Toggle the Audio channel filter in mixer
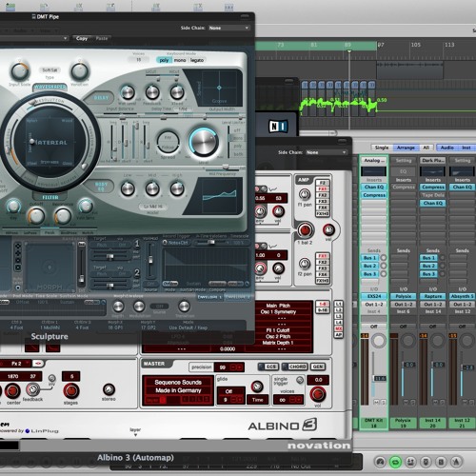 (446, 148)
